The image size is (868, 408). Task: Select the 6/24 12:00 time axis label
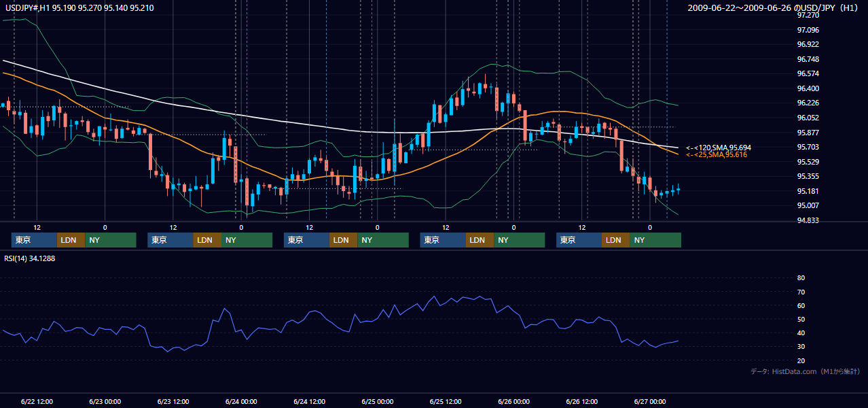(x=310, y=401)
